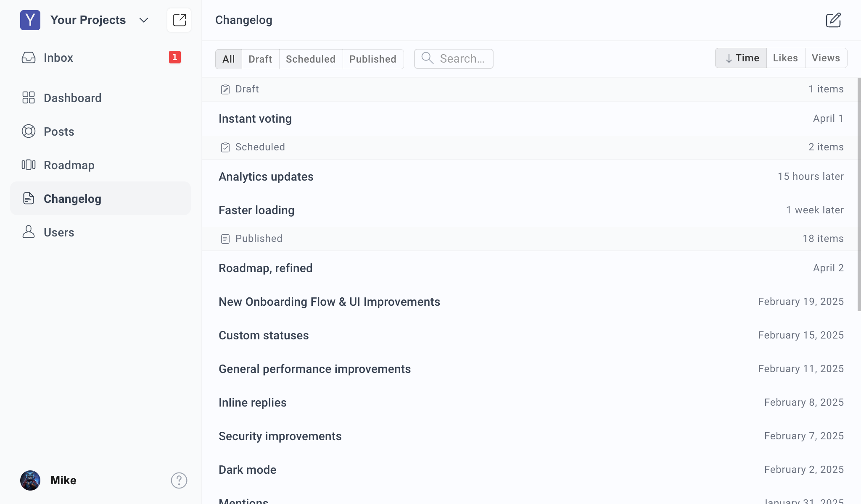Collapse the Scheduled section

coord(260,147)
